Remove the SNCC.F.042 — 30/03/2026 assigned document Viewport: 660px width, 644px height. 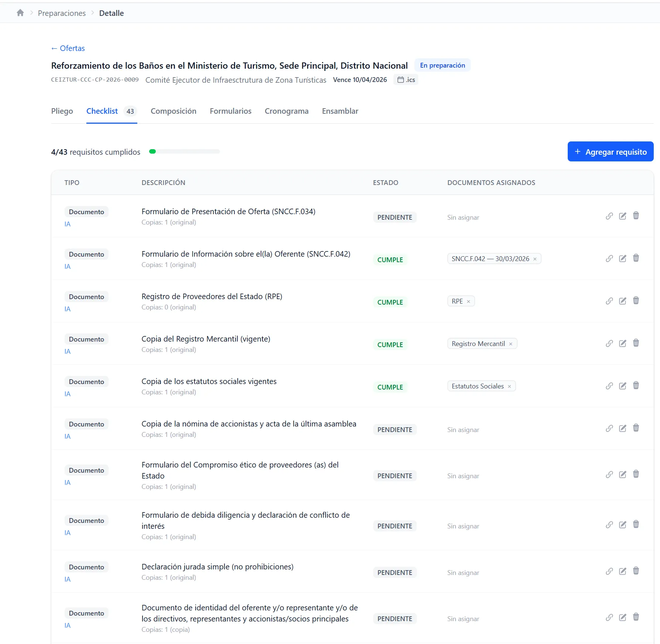535,259
